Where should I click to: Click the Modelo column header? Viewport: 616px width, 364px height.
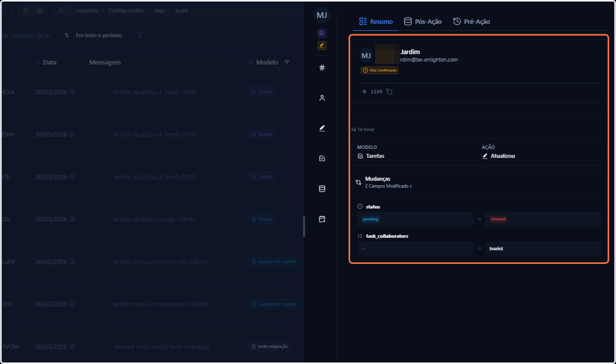(267, 62)
